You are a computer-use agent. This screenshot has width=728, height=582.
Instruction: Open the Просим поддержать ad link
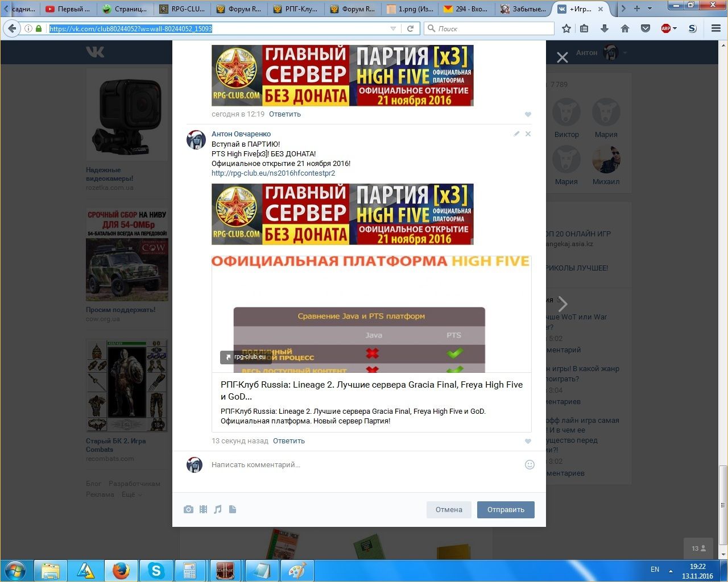121,310
